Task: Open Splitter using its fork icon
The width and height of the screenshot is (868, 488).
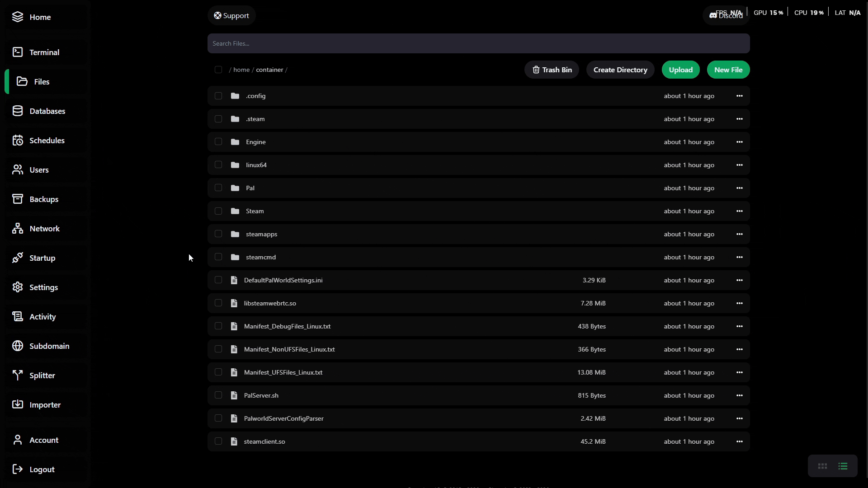Action: [x=18, y=375]
